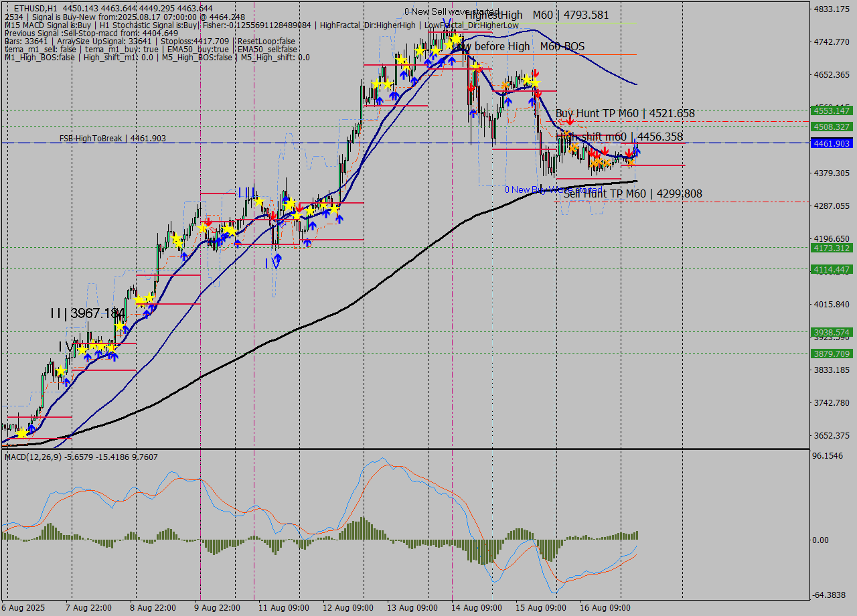Click the red down arrow below Buy Hunt TP label
The height and width of the screenshot is (616, 857).
[569, 121]
